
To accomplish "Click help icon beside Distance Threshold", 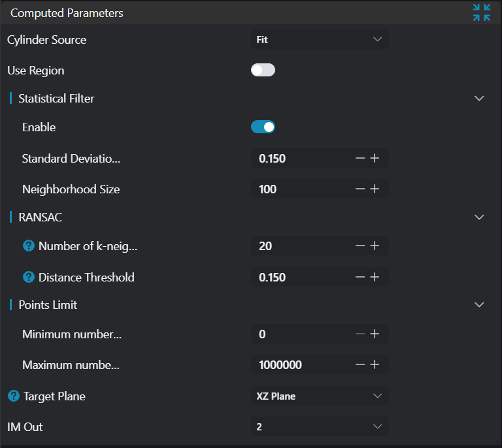I will (x=29, y=277).
